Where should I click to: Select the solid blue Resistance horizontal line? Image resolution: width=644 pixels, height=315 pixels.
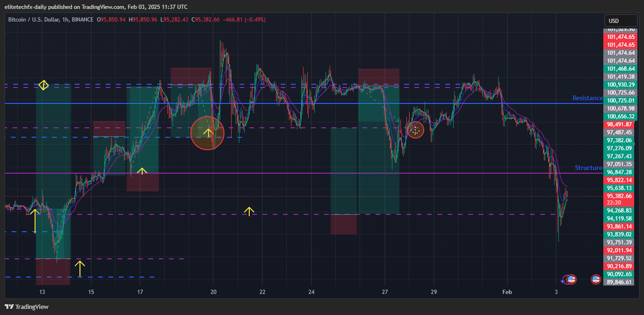(304, 103)
